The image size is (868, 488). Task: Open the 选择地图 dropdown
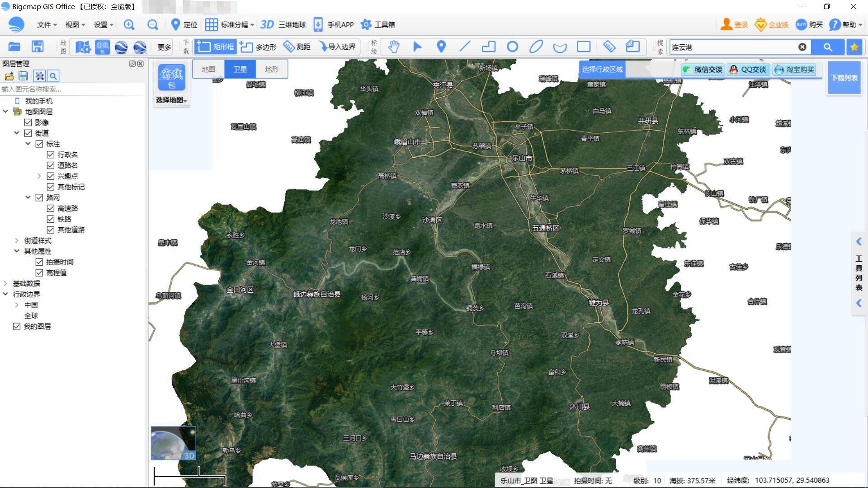click(172, 100)
